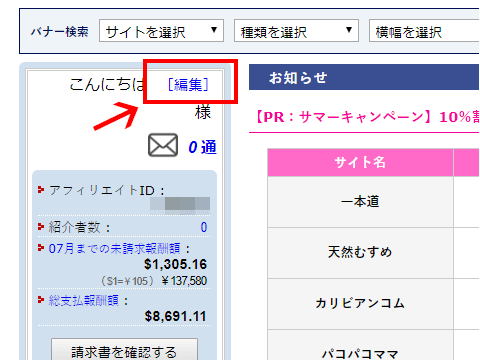Screen dimensions: 480x360
Task: Click the [編集] edit link
Action: [188, 85]
